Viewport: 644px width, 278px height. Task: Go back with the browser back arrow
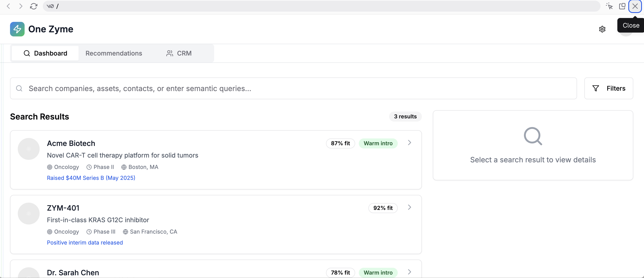pyautogui.click(x=8, y=6)
